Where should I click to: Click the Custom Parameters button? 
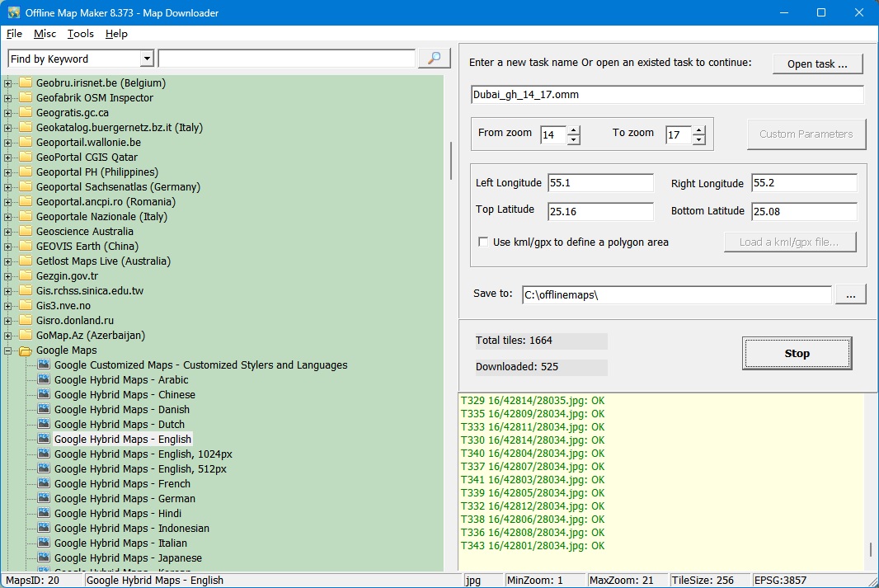tap(806, 134)
